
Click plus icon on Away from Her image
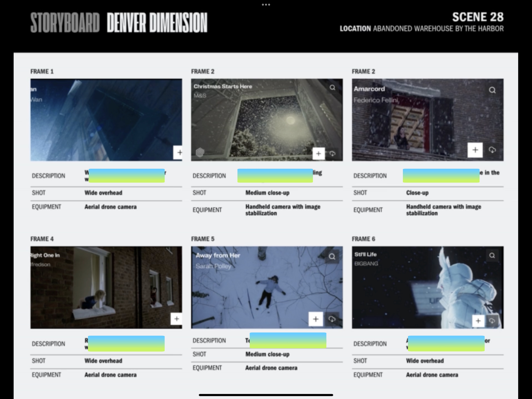coord(315,319)
